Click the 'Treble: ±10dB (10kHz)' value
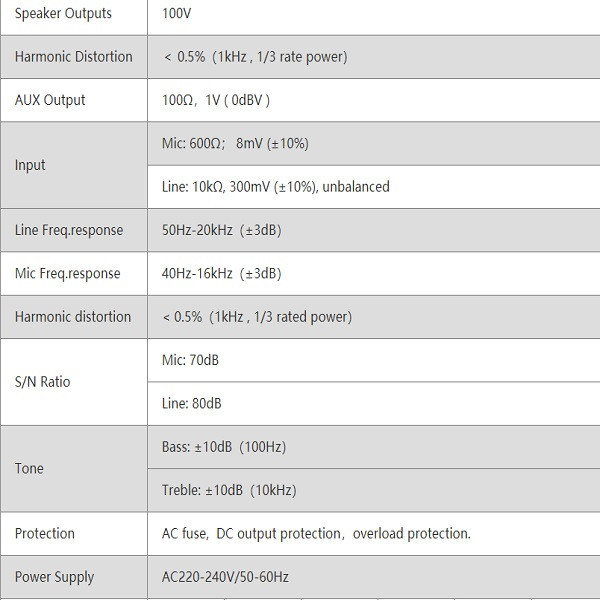 point(228,490)
